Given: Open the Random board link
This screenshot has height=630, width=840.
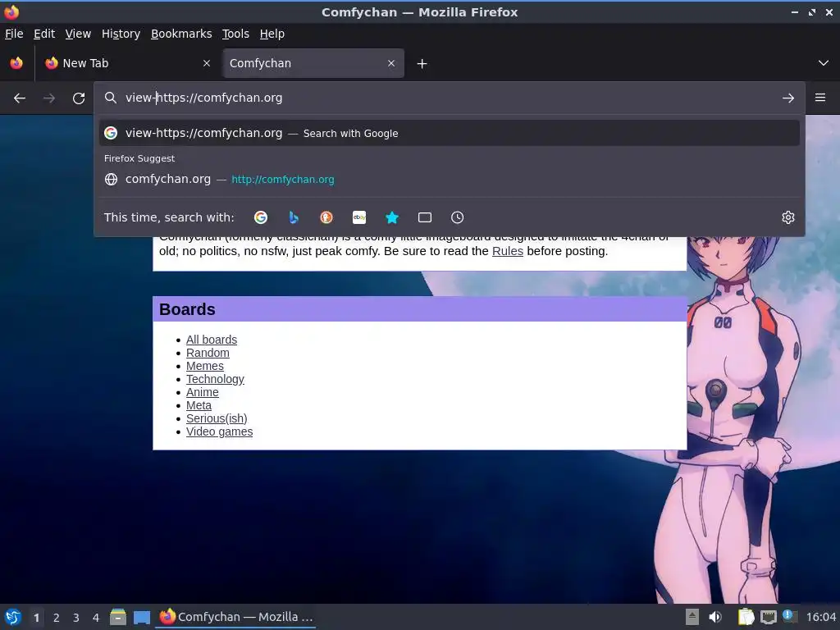Looking at the screenshot, I should coord(208,353).
